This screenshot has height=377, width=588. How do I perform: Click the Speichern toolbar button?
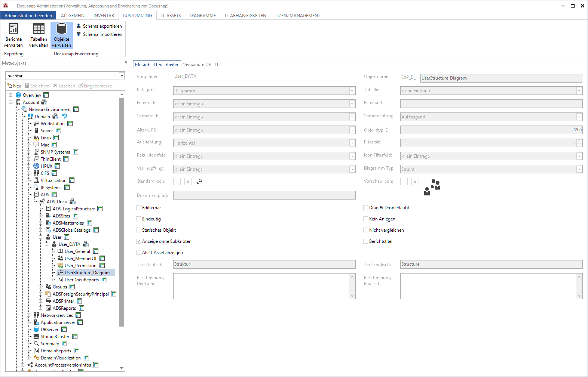[37, 86]
